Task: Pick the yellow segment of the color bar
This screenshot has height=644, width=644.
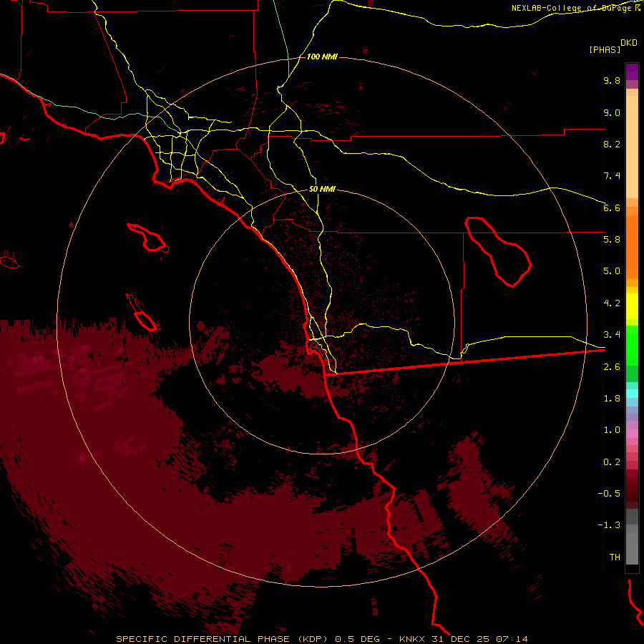Action: click(x=632, y=306)
